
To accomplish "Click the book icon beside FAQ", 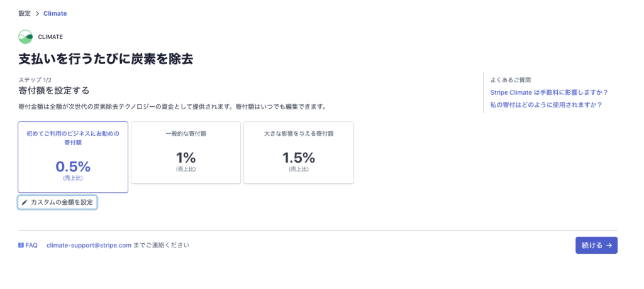I will [21, 245].
